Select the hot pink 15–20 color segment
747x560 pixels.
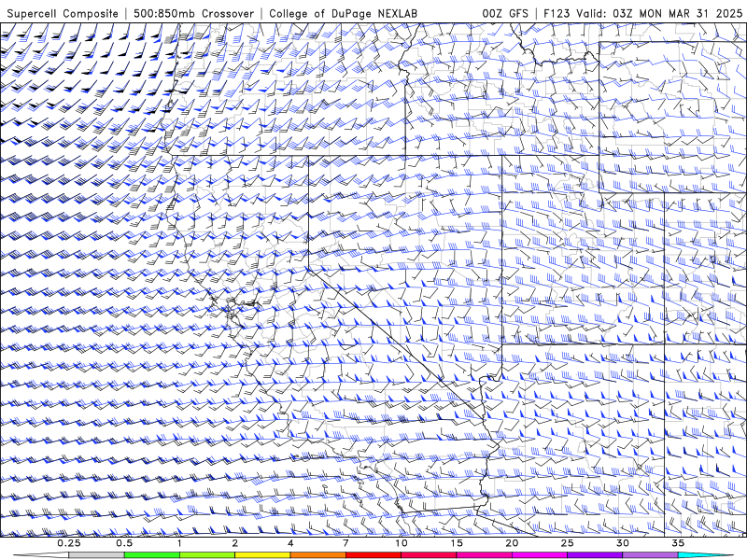[x=484, y=555]
